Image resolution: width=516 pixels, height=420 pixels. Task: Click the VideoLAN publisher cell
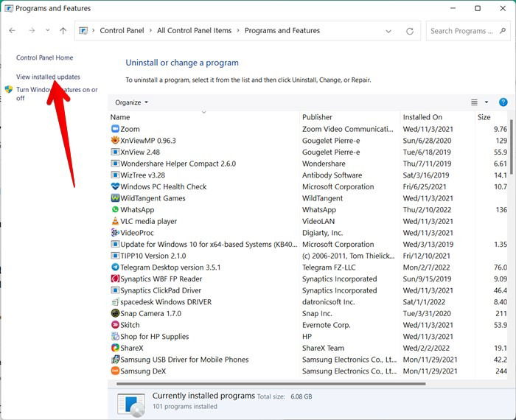point(318,221)
